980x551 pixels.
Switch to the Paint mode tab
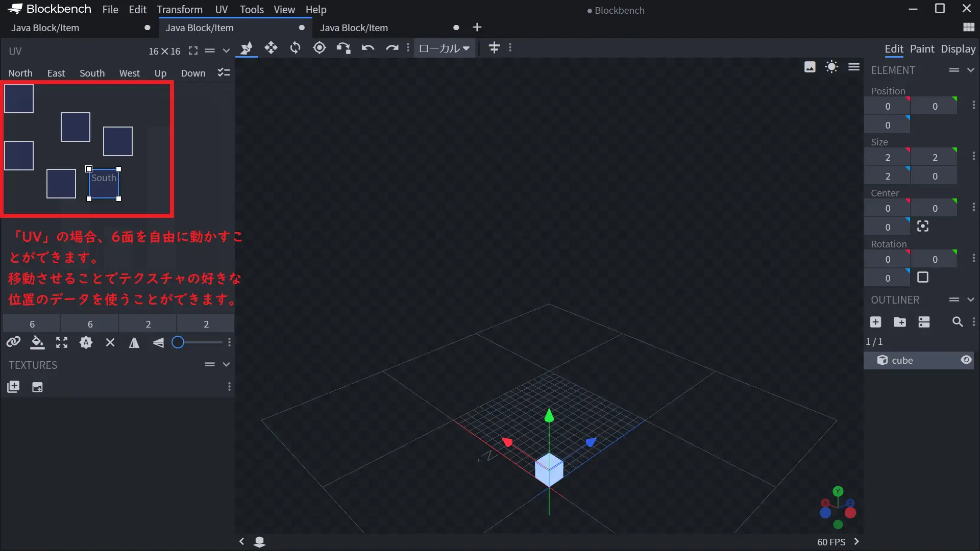[922, 49]
